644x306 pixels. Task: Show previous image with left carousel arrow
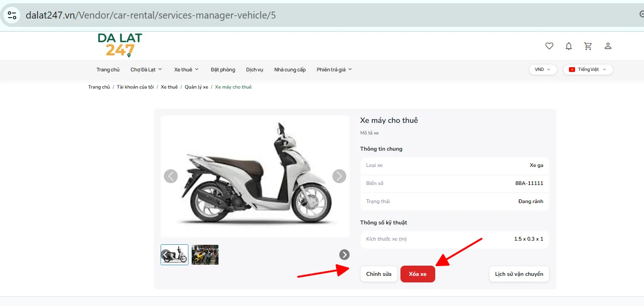tap(171, 176)
